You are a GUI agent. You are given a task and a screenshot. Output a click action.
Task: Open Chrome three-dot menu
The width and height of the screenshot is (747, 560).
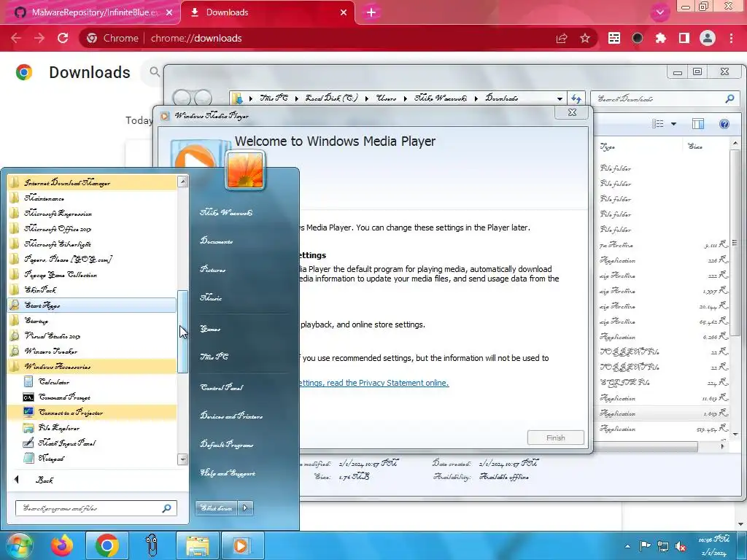coord(731,38)
